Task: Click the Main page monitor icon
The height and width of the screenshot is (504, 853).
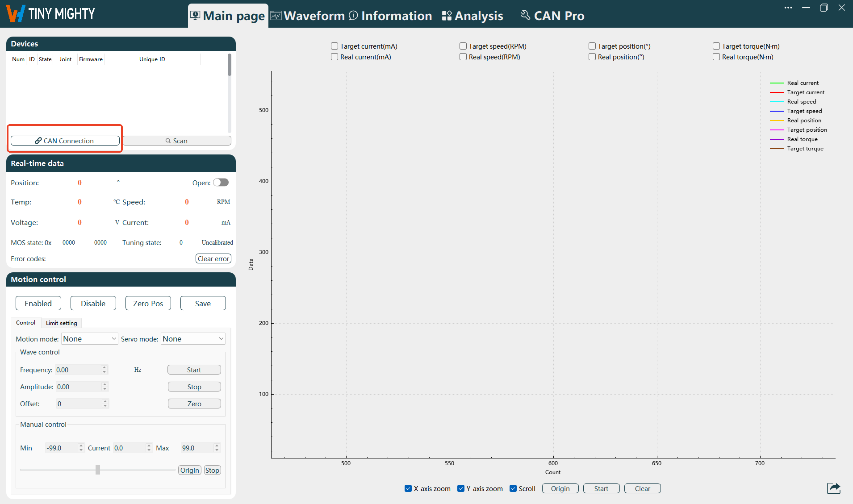Action: 195,16
